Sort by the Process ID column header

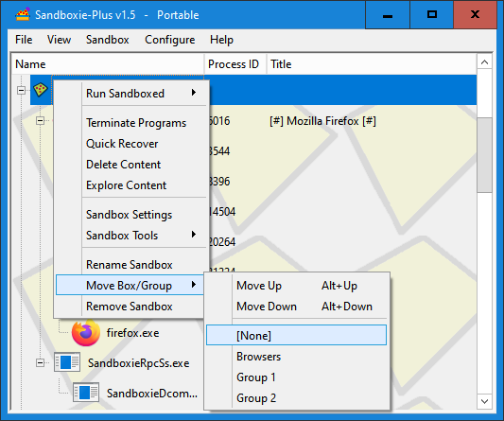click(x=235, y=64)
